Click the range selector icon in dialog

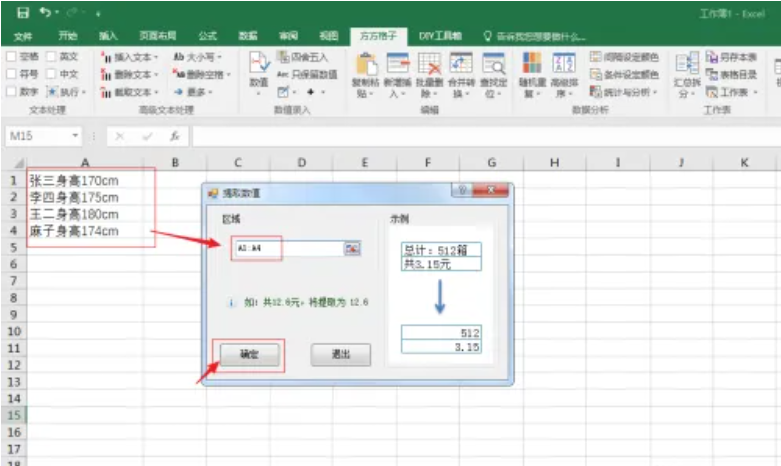(x=352, y=248)
